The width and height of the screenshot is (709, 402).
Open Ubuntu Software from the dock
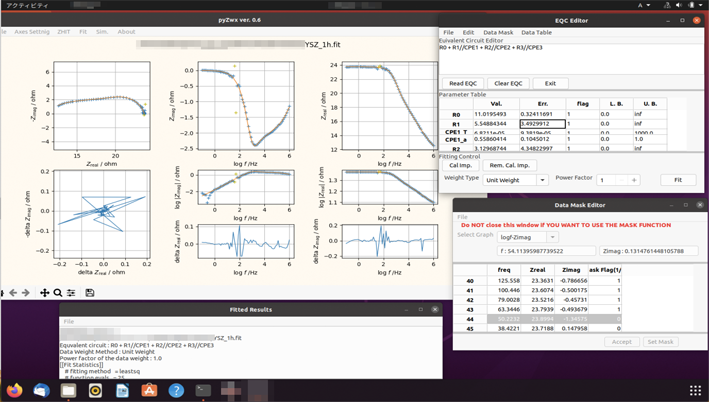click(x=149, y=390)
